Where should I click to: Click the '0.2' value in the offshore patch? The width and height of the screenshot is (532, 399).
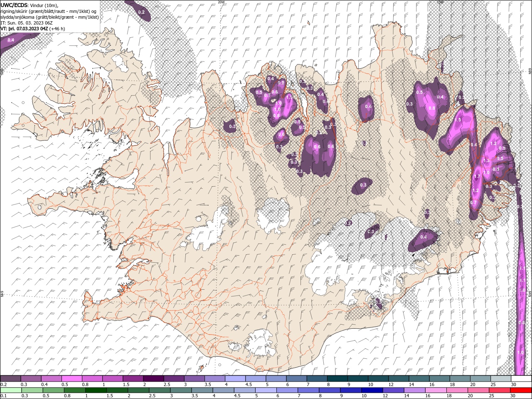coord(141,12)
